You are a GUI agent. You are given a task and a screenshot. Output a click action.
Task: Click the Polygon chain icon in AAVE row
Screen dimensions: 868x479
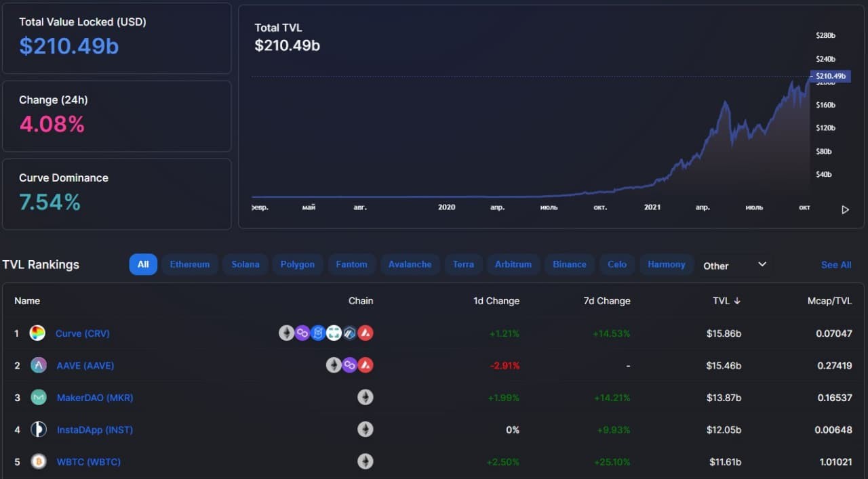coord(350,365)
